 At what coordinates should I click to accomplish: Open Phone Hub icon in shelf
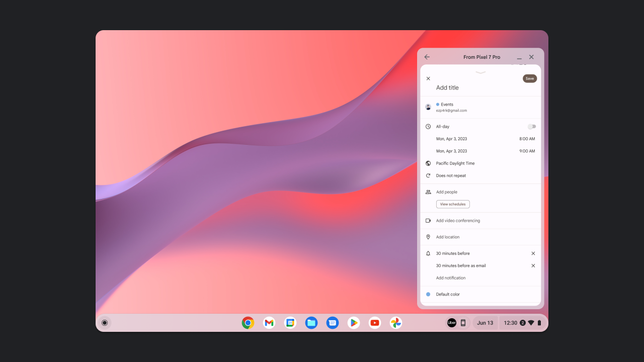463,323
